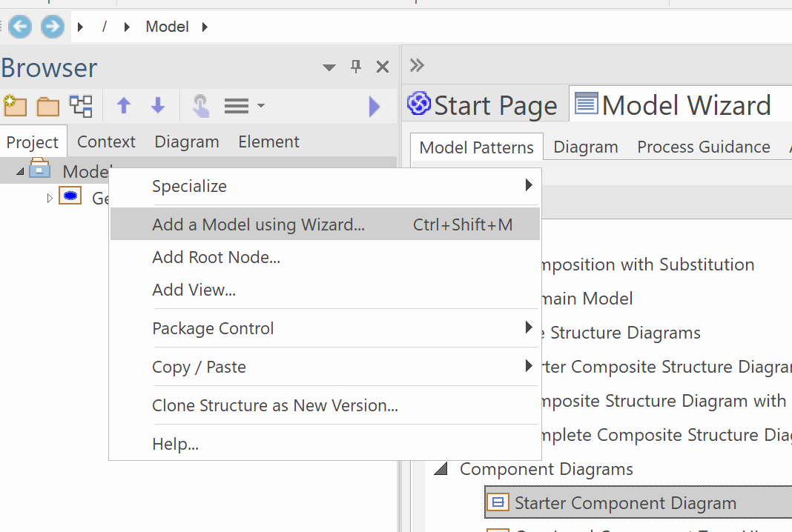Move selection up with blue up arrow
792x532 pixels.
click(124, 106)
